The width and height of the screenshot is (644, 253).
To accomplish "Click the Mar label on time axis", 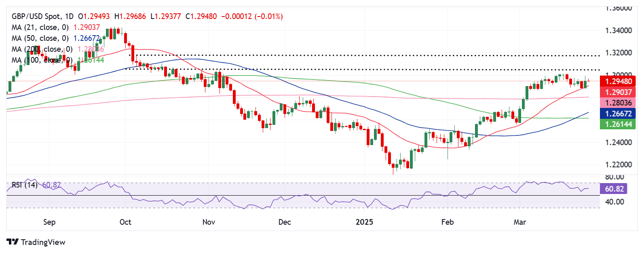I will pyautogui.click(x=520, y=222).
